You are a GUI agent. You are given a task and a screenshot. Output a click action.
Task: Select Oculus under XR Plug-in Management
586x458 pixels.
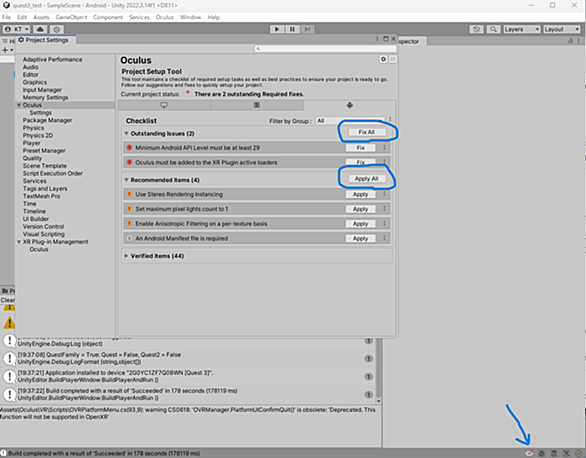click(x=39, y=249)
